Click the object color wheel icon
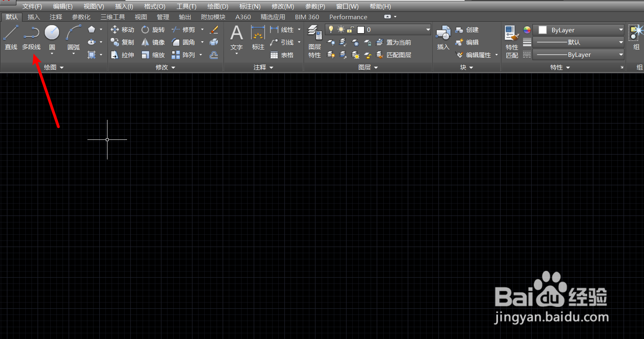 point(527,30)
